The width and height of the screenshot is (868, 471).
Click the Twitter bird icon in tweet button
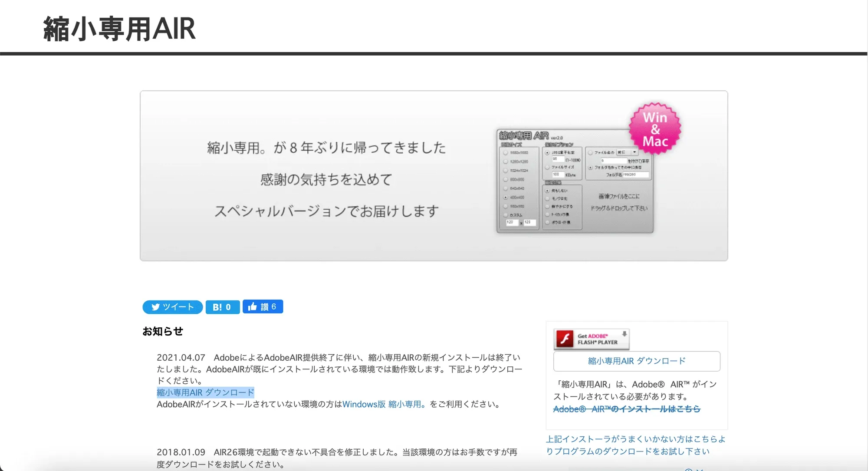155,307
